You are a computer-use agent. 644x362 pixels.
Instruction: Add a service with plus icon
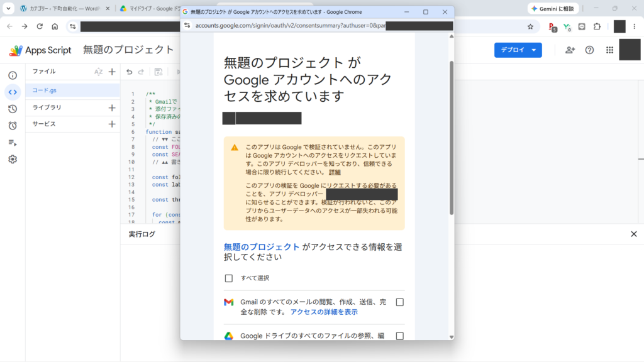coord(112,124)
